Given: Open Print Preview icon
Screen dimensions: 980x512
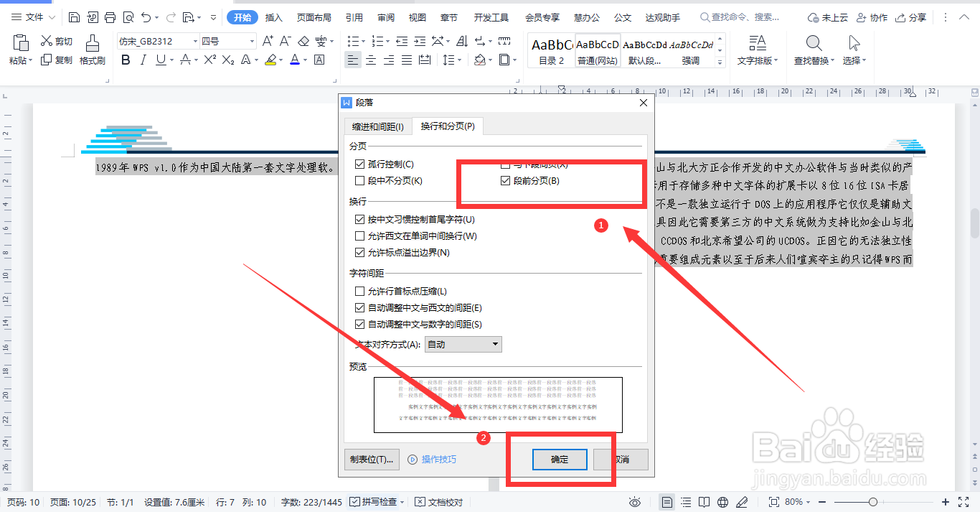Looking at the screenshot, I should click(128, 17).
